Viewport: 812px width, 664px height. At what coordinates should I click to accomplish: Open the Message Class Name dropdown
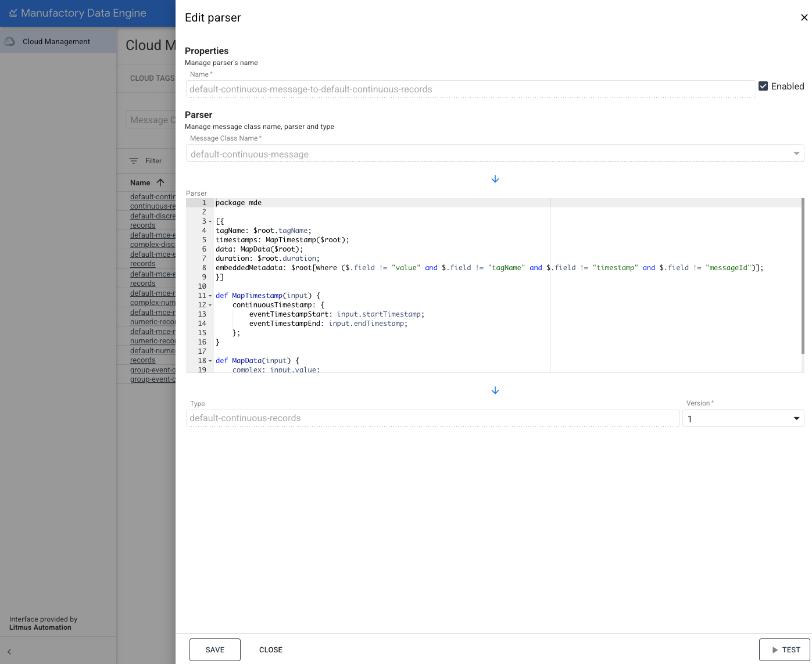point(796,153)
